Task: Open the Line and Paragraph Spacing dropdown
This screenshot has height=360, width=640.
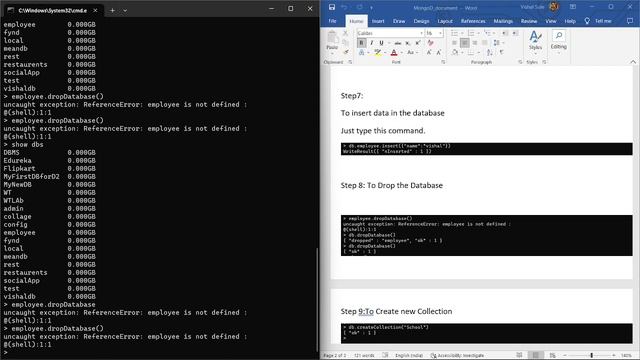Action: (x=498, y=43)
